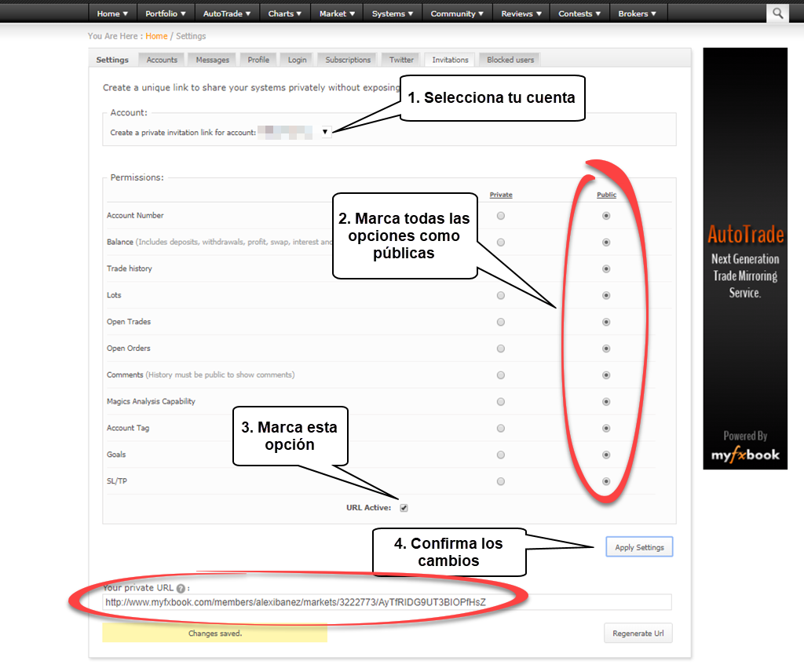Viewport: 804px width, 672px height.
Task: Select the Settings tab
Action: pyautogui.click(x=112, y=60)
